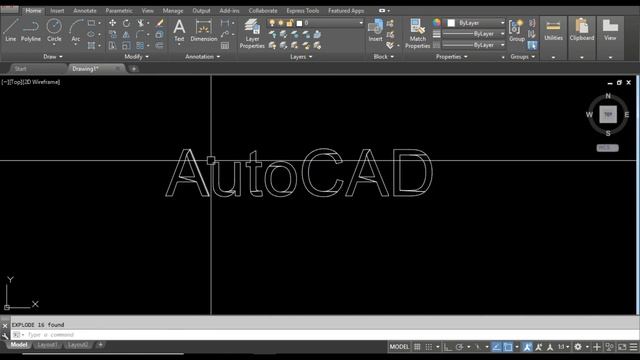Click the Hatch tool icon
Image resolution: width=640 pixels, height=360 pixels.
pos(91,46)
